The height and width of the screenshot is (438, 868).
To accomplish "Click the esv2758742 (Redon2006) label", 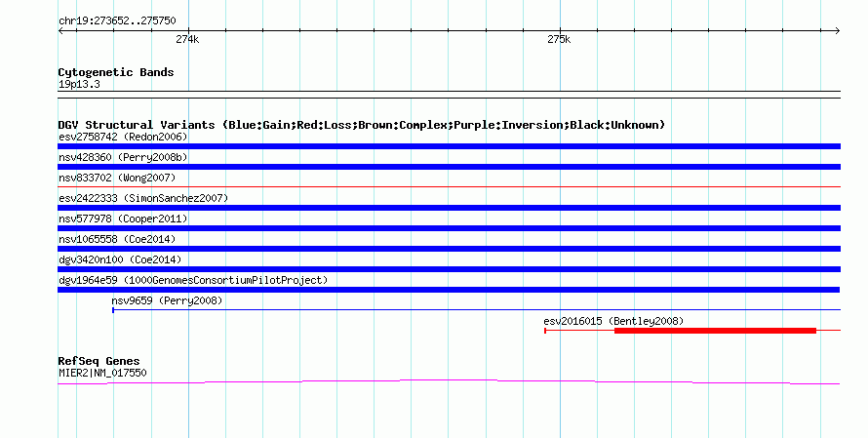I will click(x=123, y=137).
